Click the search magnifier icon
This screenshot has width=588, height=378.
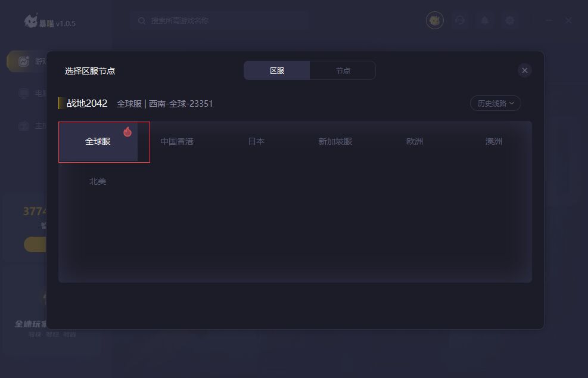pos(141,21)
